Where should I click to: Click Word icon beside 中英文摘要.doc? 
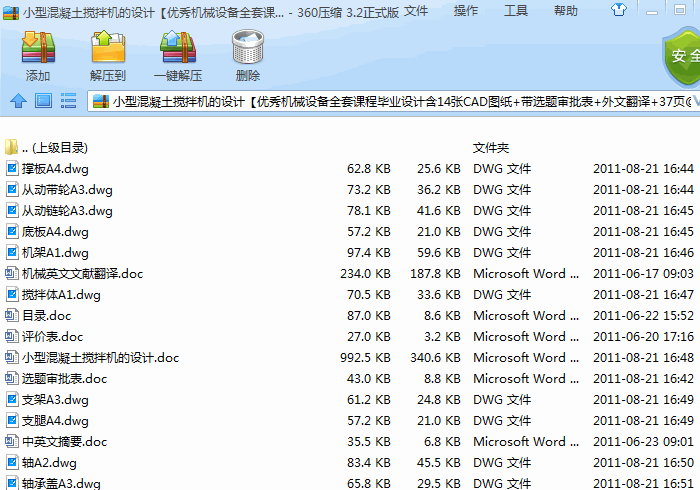pyautogui.click(x=12, y=441)
